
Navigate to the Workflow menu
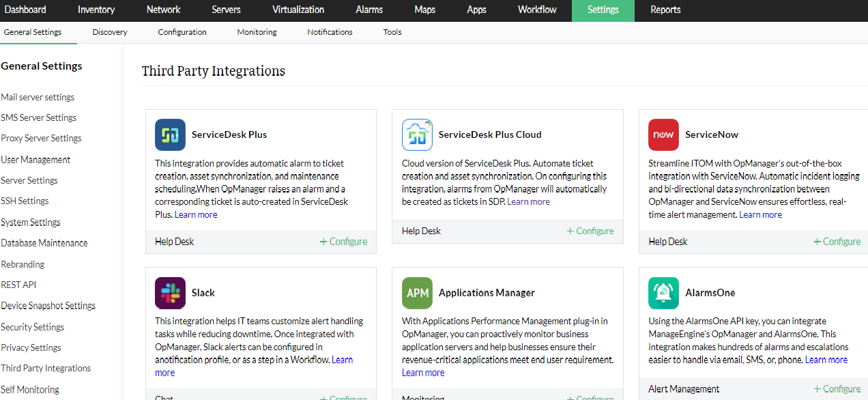pyautogui.click(x=536, y=10)
